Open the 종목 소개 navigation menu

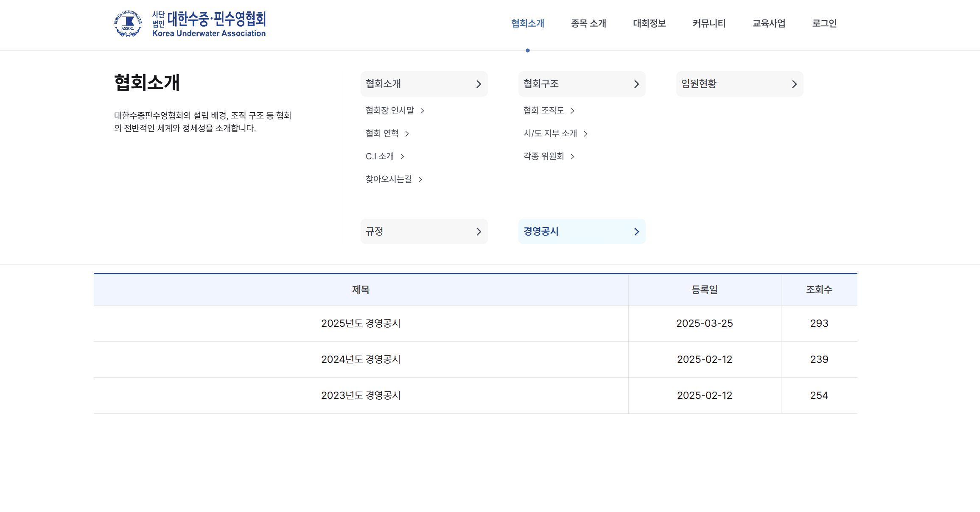[588, 23]
